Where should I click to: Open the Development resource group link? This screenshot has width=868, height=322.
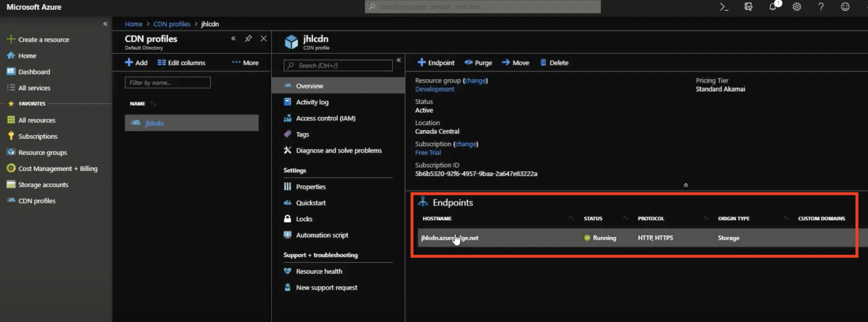click(x=434, y=89)
